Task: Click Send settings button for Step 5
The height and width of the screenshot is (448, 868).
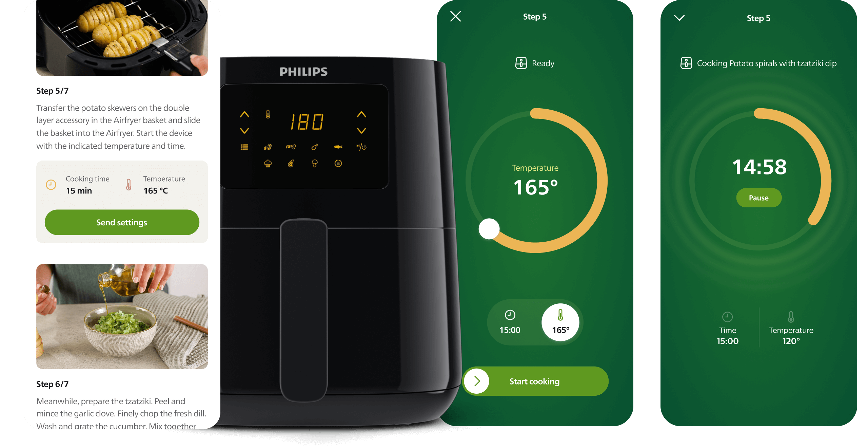Action: 121,222
